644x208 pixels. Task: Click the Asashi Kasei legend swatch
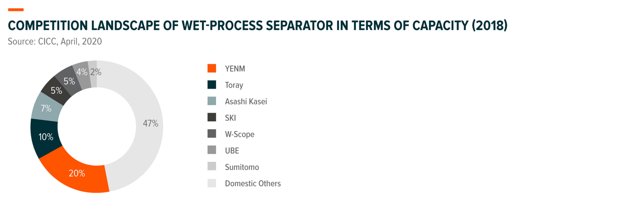[x=211, y=101]
